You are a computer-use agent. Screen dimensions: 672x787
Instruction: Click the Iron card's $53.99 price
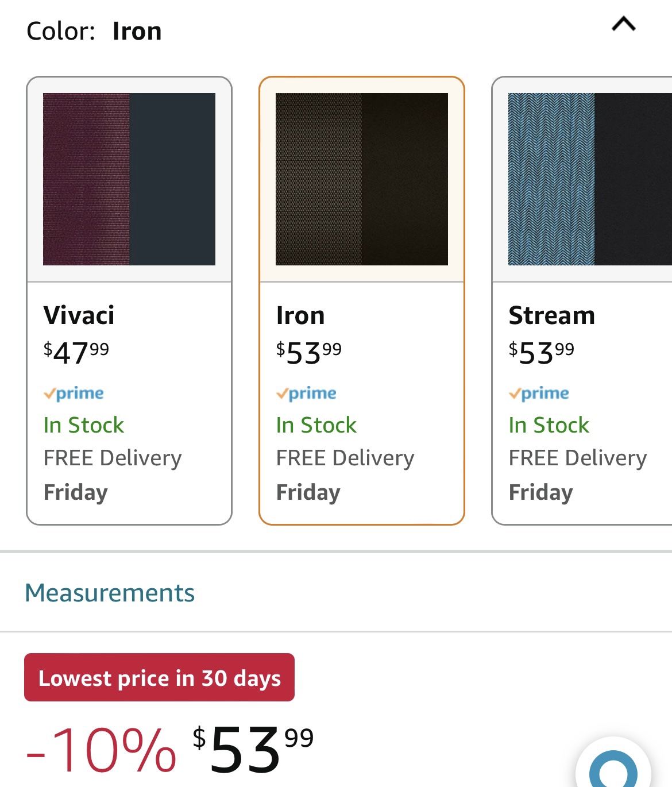309,352
